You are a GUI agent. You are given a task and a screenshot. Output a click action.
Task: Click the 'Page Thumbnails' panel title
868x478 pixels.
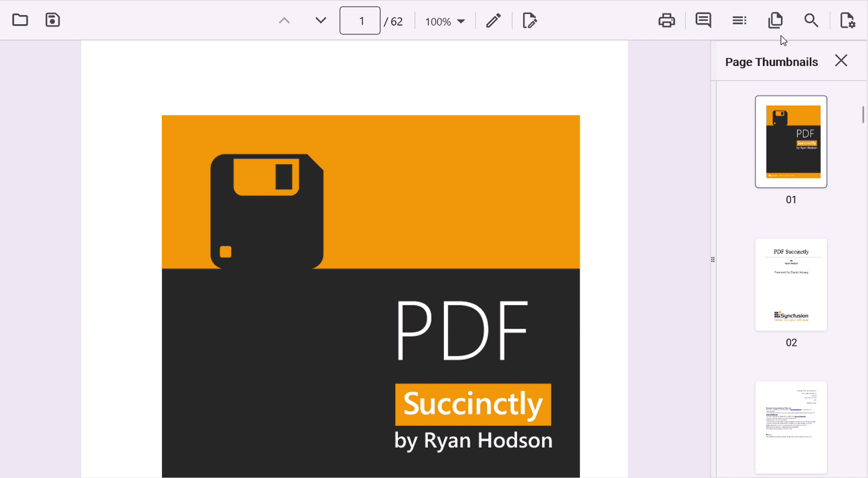coord(771,62)
